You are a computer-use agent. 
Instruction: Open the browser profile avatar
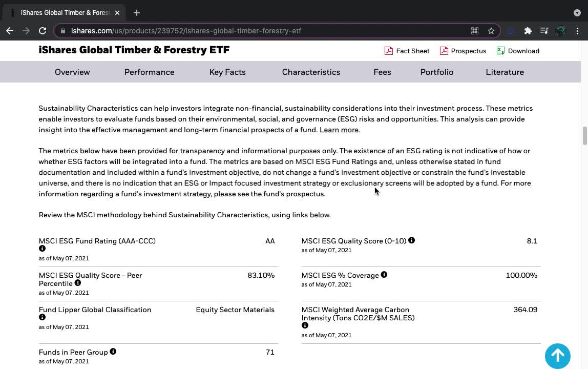click(561, 31)
